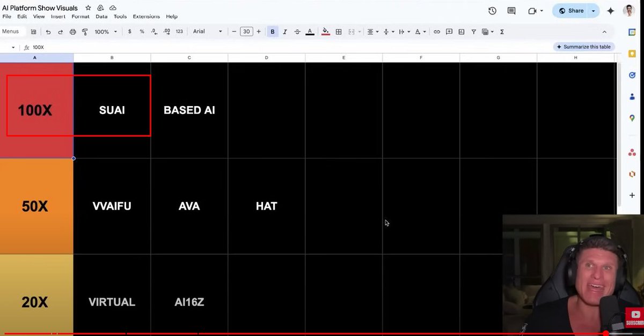
Task: Open Google Tasks in side panel
Action: coord(632,76)
